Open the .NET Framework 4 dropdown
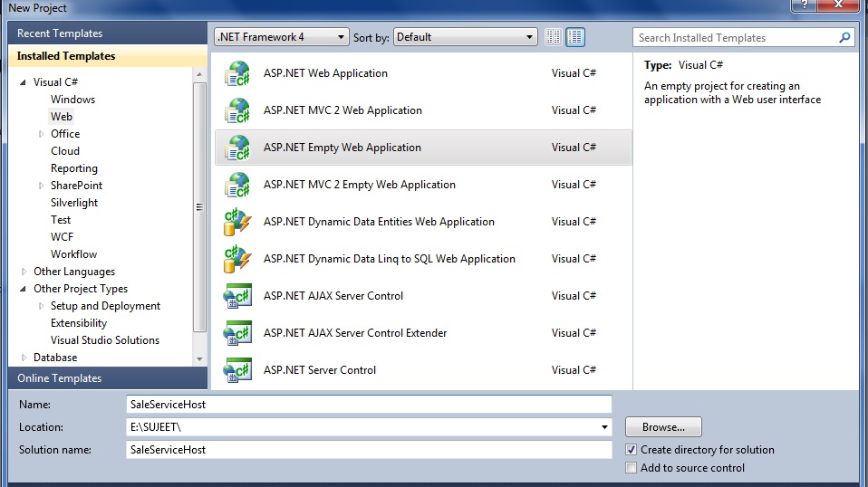868x487 pixels. (281, 37)
